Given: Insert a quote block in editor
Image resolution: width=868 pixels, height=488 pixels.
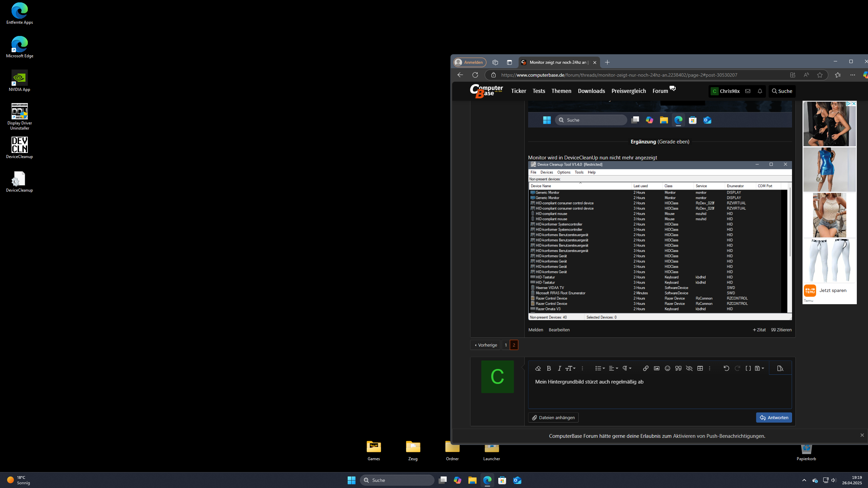Looking at the screenshot, I should point(678,368).
